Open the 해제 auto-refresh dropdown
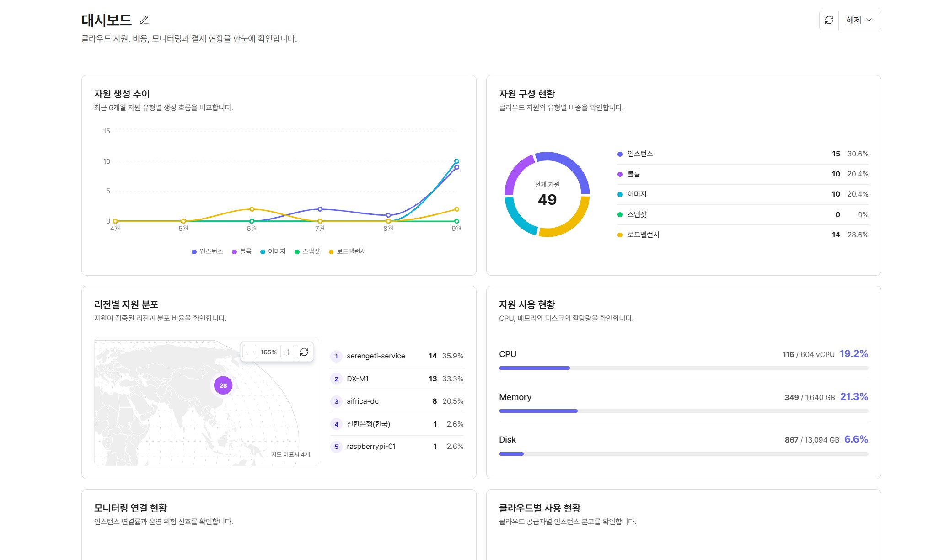 [x=859, y=20]
